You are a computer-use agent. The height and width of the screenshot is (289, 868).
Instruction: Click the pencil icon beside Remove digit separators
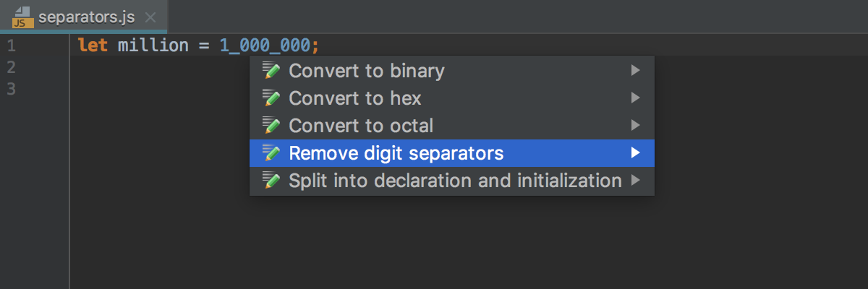tap(272, 153)
